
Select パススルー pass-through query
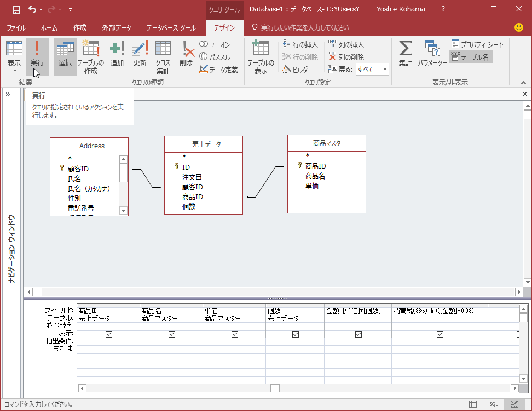pos(217,57)
